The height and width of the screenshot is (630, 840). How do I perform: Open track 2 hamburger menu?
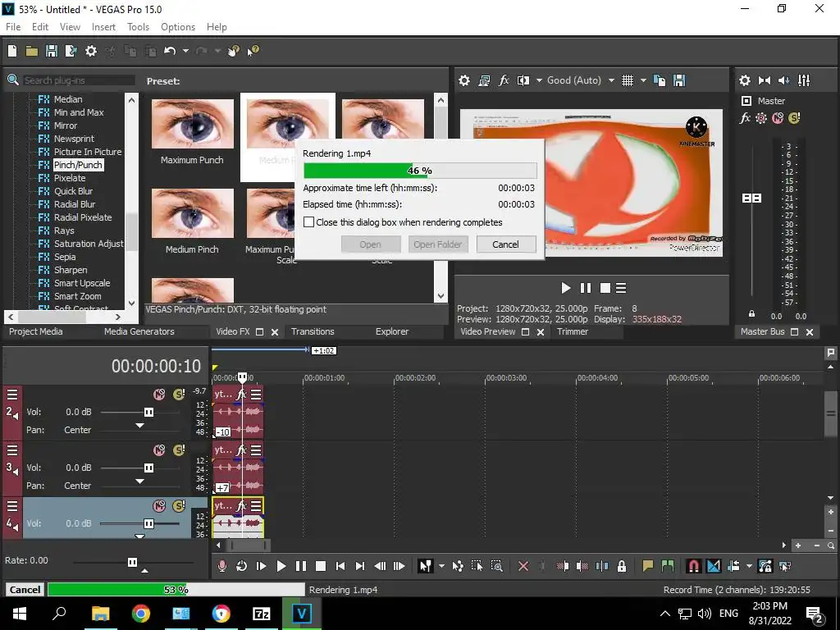[12, 395]
